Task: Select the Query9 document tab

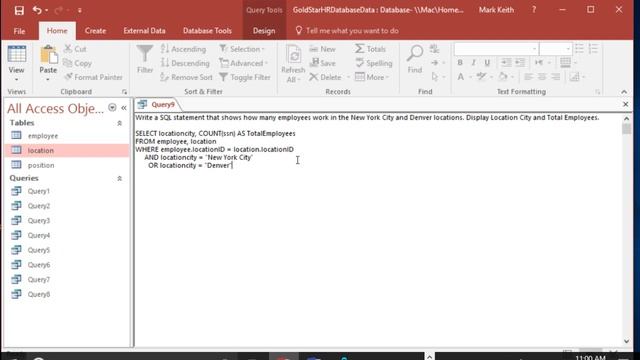Action: point(157,105)
